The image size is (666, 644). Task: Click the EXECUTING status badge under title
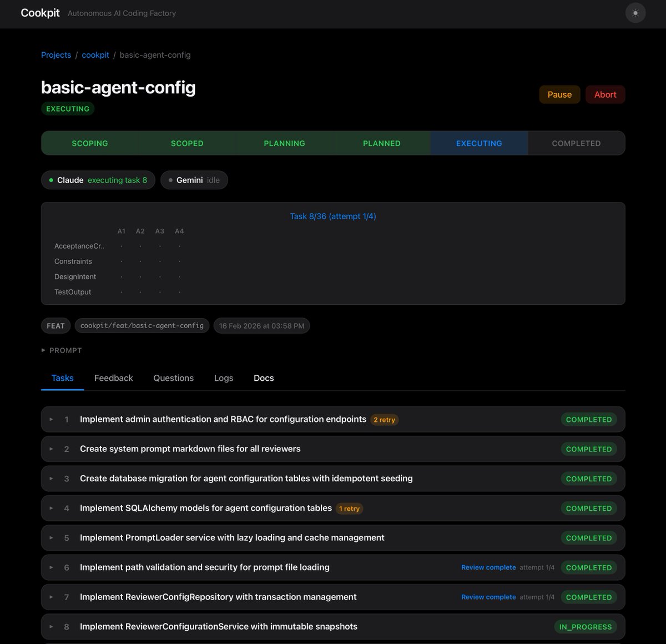[x=68, y=109]
